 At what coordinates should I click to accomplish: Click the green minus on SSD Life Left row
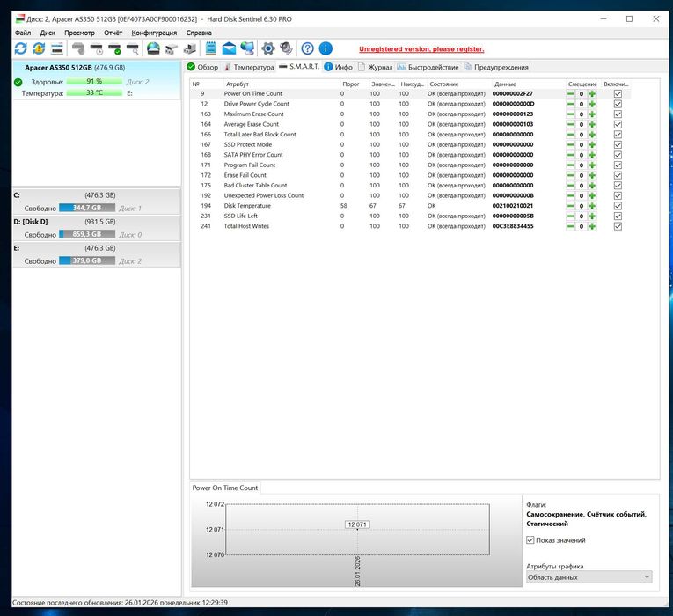pyautogui.click(x=570, y=216)
